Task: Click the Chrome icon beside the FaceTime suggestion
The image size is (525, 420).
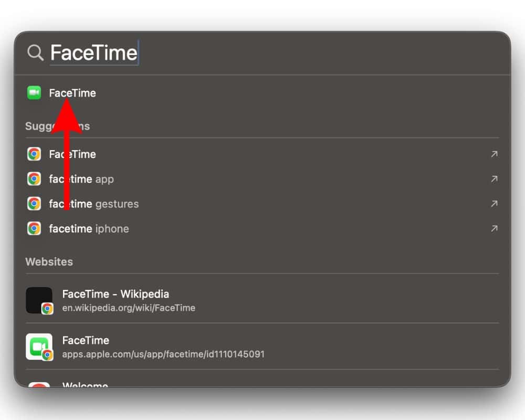Action: (34, 154)
